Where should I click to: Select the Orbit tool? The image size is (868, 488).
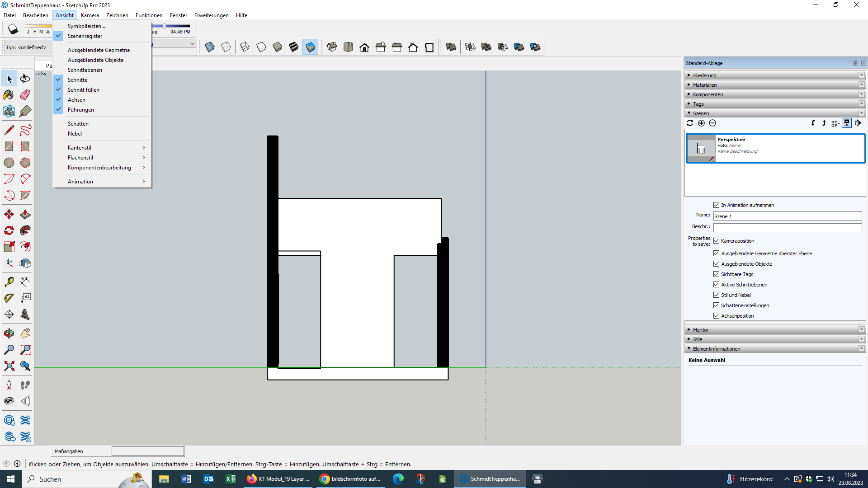[9, 333]
